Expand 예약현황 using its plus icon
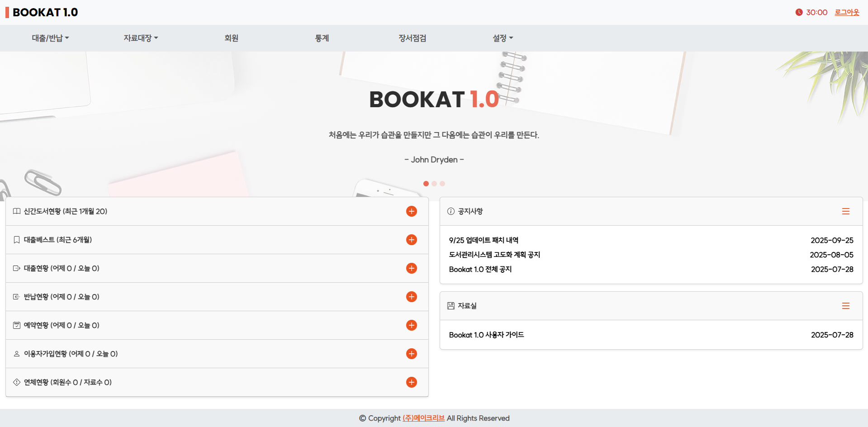The height and width of the screenshot is (427, 868). pos(411,325)
